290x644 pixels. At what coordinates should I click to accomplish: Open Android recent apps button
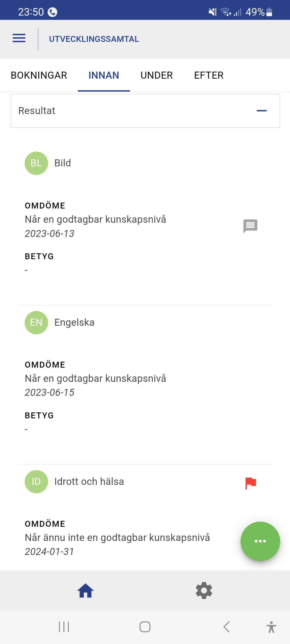click(x=64, y=627)
